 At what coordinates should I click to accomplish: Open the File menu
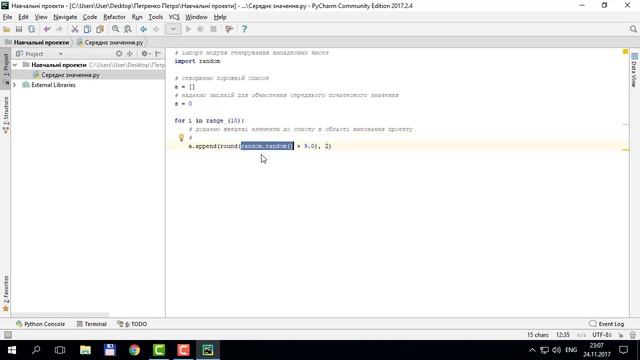(x=7, y=17)
